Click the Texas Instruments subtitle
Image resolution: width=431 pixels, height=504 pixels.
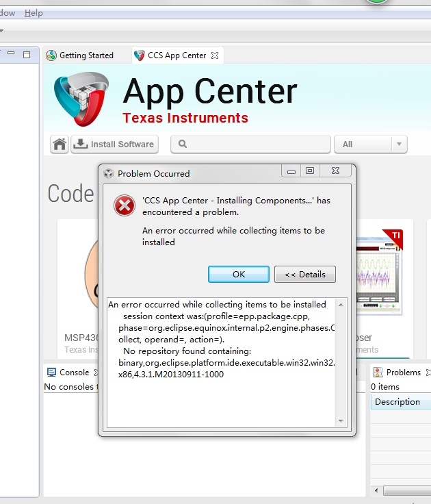[x=185, y=118]
